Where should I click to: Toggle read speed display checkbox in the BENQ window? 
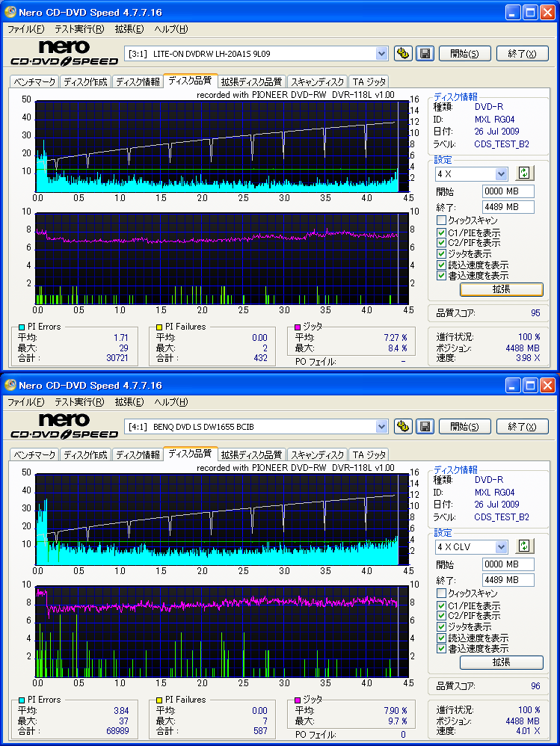click(x=441, y=638)
